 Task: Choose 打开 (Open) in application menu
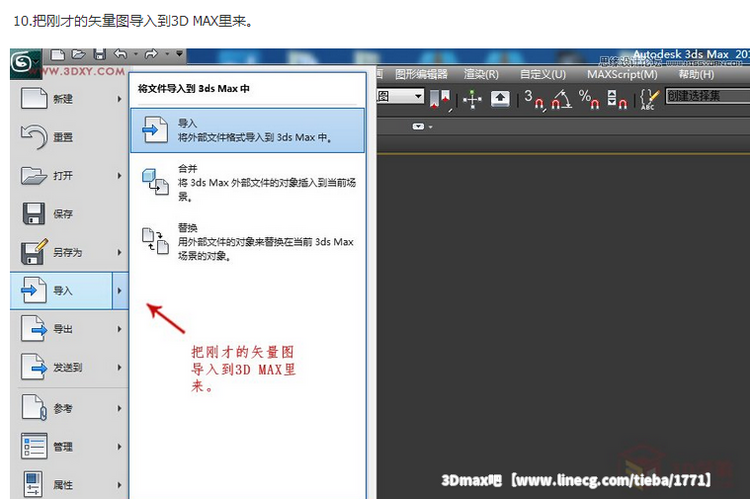pyautogui.click(x=69, y=176)
